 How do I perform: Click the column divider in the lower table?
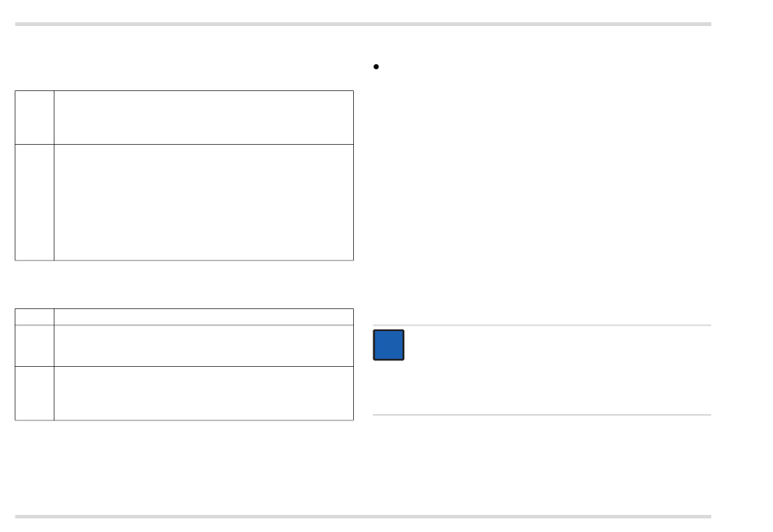coord(54,364)
